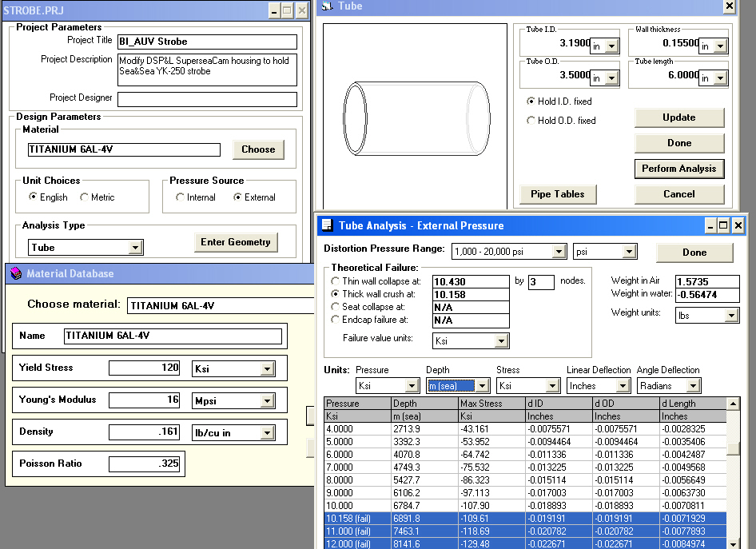Image resolution: width=756 pixels, height=549 pixels.
Task: Open Density lb/cu in unit dropdown
Action: (267, 433)
